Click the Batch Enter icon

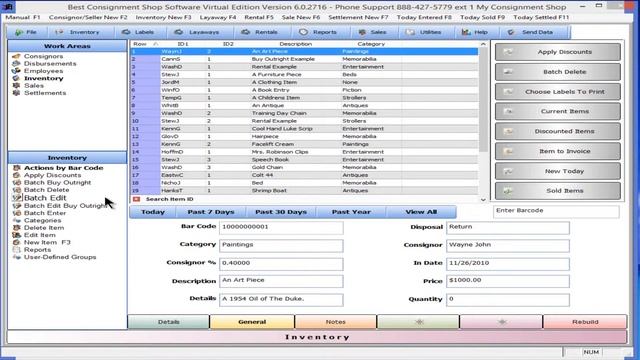tap(16, 213)
